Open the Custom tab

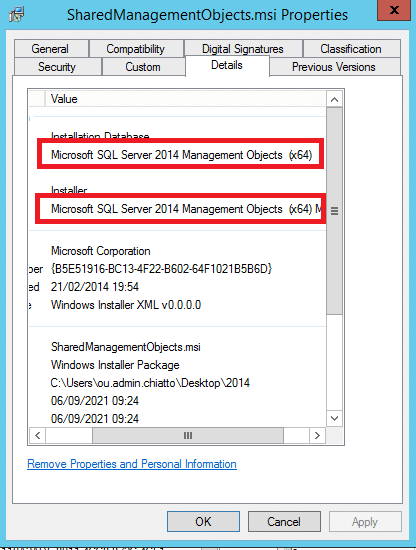tap(143, 67)
